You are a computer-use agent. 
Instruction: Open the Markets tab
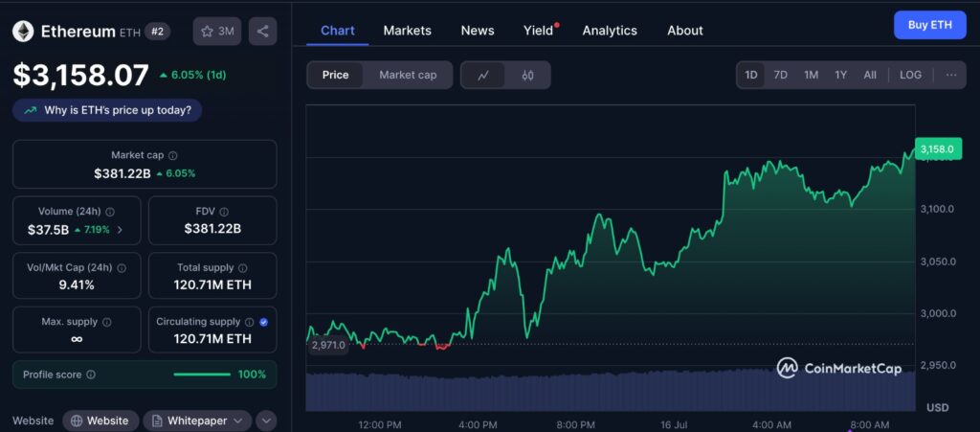[408, 31]
